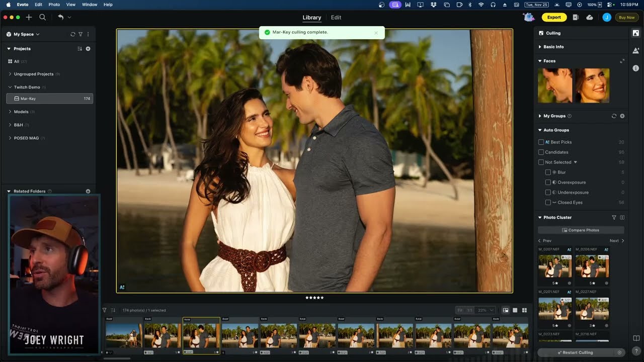Check the Candidates checkbox
644x362 pixels.
tap(541, 152)
